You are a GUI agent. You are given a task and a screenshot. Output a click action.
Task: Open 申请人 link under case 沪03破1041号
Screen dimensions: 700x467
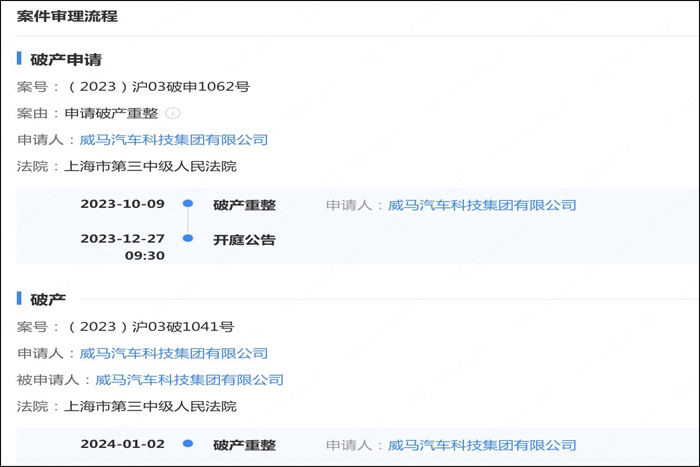(x=174, y=353)
